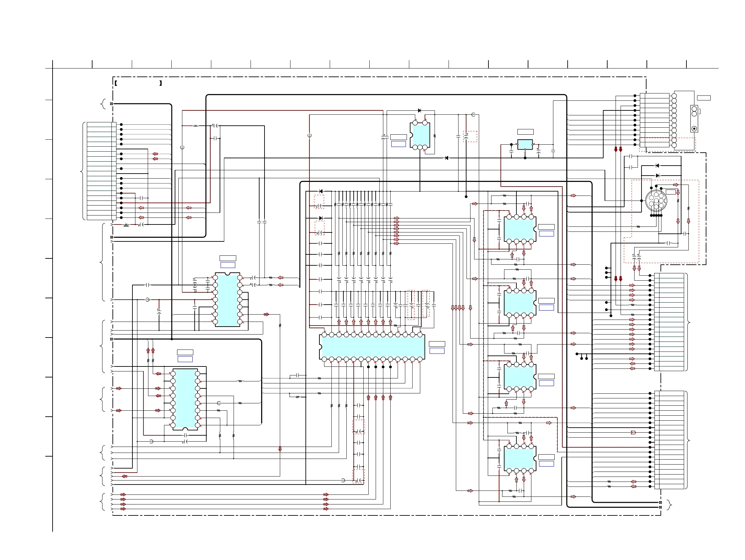The height and width of the screenshot is (560, 745).
Task: Select the blue-outlined label box beside the central IC
Action: tap(437, 351)
